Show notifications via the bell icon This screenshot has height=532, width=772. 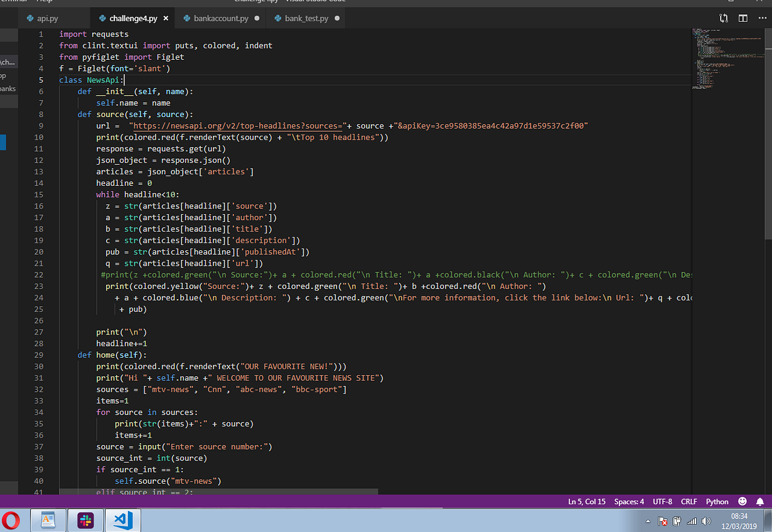click(761, 501)
